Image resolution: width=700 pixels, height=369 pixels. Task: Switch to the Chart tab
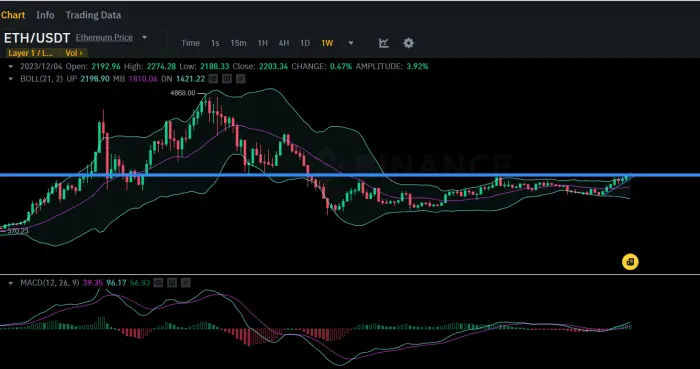click(x=13, y=15)
